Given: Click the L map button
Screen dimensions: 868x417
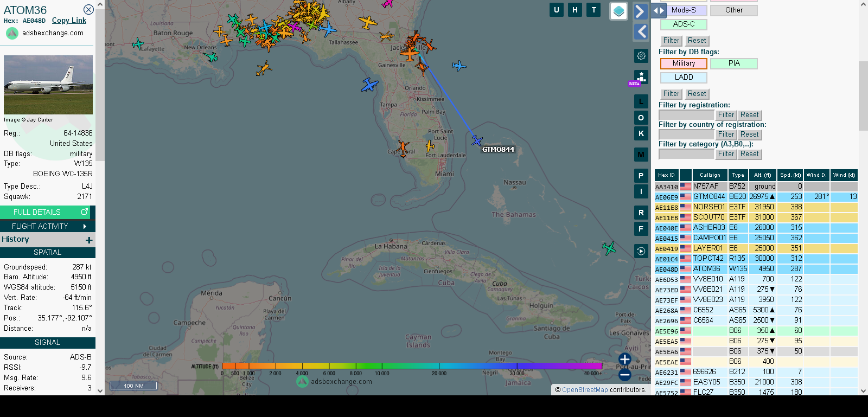Looking at the screenshot, I should point(641,101).
